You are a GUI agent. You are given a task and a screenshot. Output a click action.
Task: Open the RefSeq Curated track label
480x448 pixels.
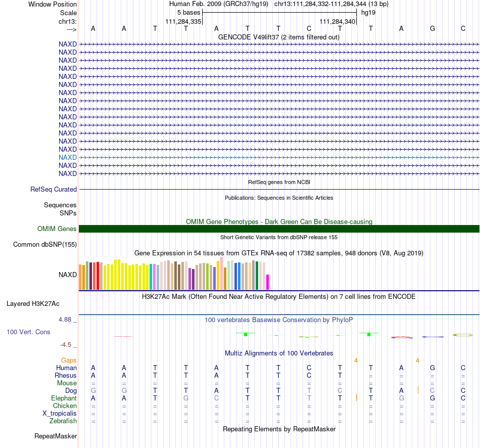54,190
